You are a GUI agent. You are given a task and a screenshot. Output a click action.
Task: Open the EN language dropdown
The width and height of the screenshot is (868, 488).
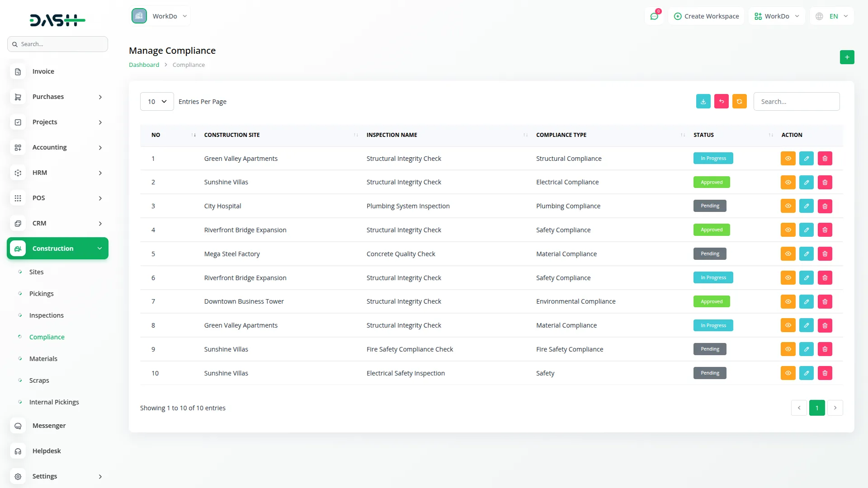[x=832, y=16]
